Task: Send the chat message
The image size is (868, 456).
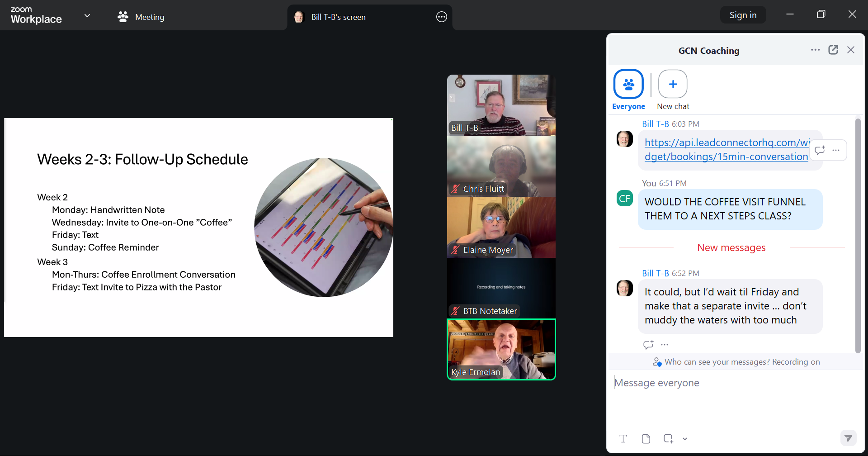Action: point(848,438)
